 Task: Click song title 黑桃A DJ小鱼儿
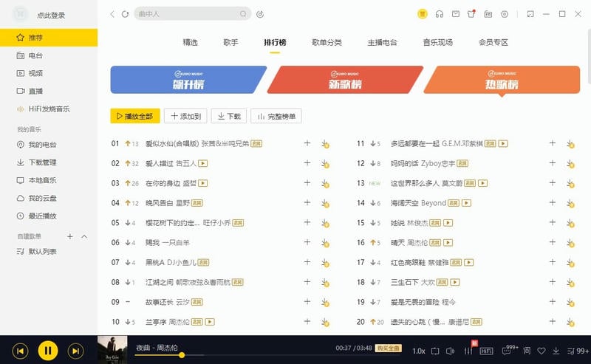coord(171,262)
